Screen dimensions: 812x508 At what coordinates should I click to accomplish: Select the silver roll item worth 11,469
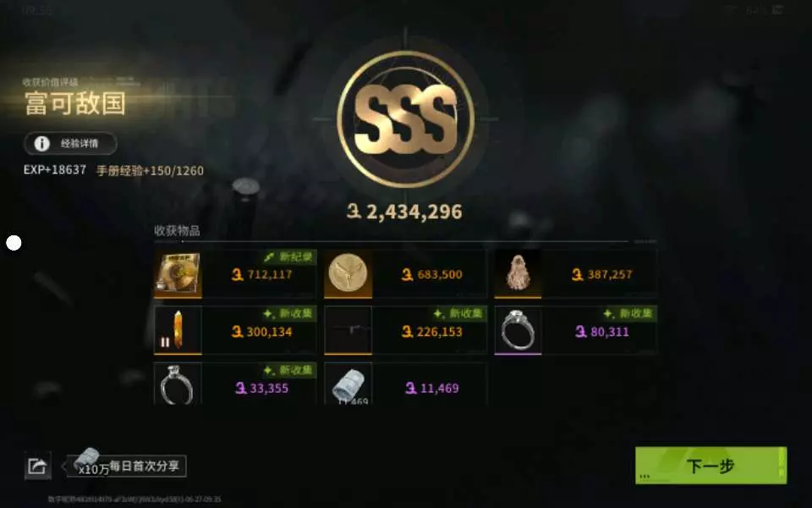pos(348,384)
